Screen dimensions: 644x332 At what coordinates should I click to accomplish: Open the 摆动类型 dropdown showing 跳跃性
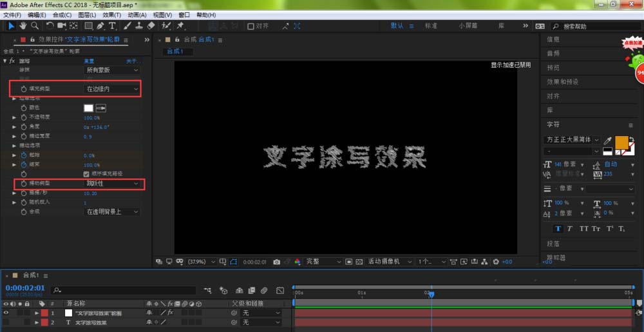click(x=112, y=184)
